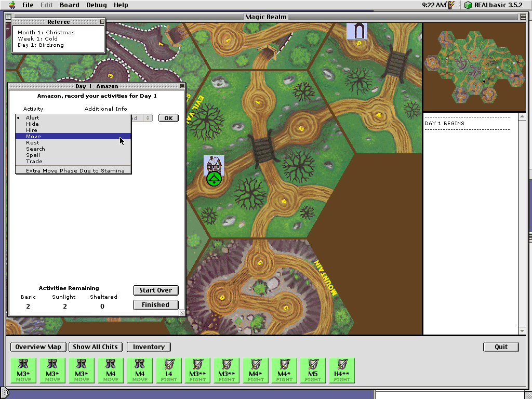Choose Rest from the activity list
This screenshot has width=532, height=399.
[73, 142]
